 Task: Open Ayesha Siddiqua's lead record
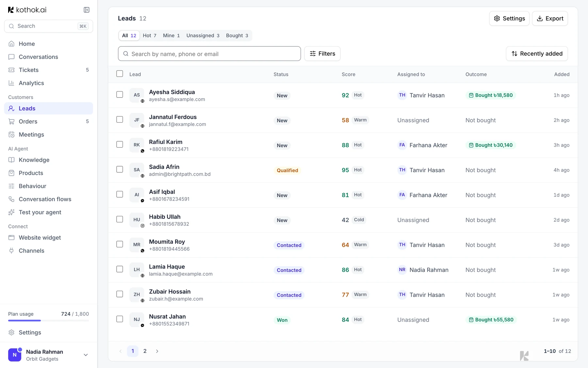coord(172,92)
